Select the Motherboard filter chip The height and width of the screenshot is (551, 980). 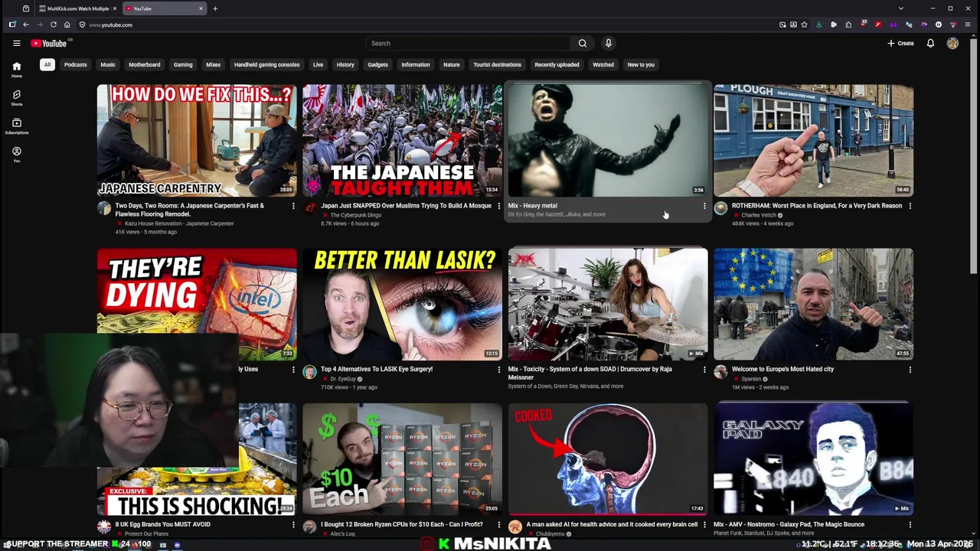(144, 64)
